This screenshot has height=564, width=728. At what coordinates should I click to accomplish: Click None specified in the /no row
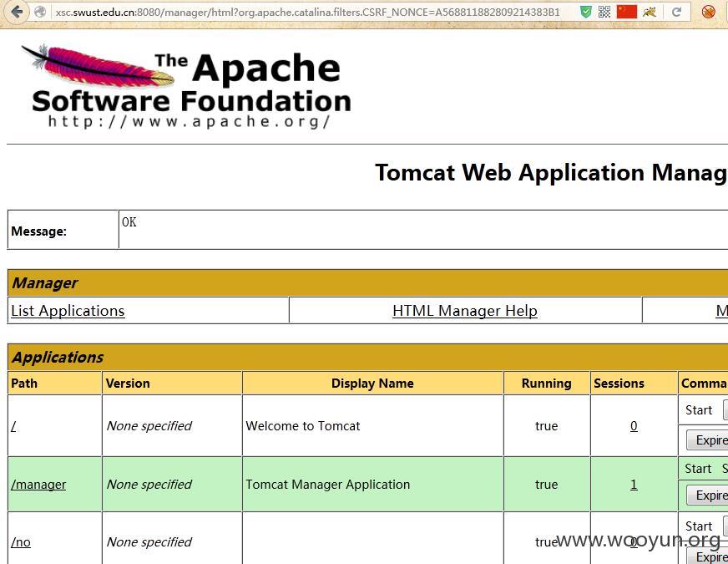coord(149,542)
